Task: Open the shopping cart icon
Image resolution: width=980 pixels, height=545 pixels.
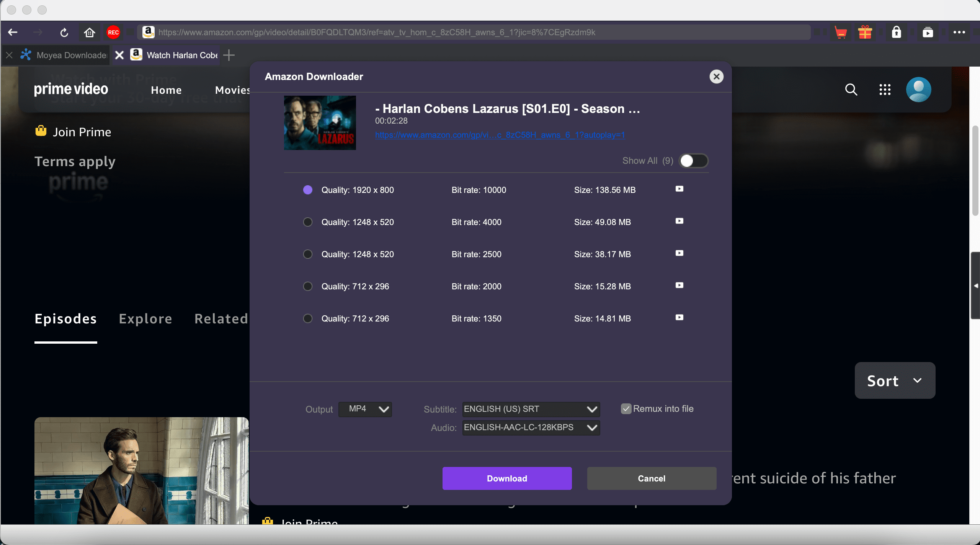Action: pos(841,33)
